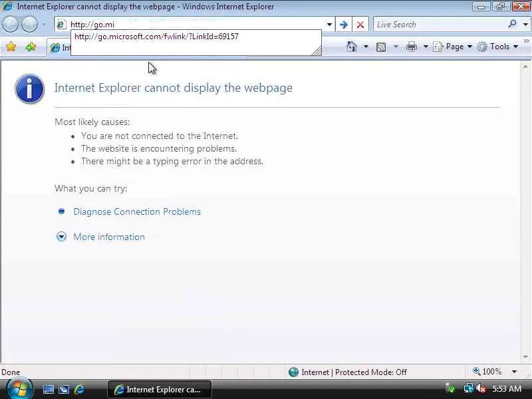Click the RSS Feeds icon

pos(381,47)
